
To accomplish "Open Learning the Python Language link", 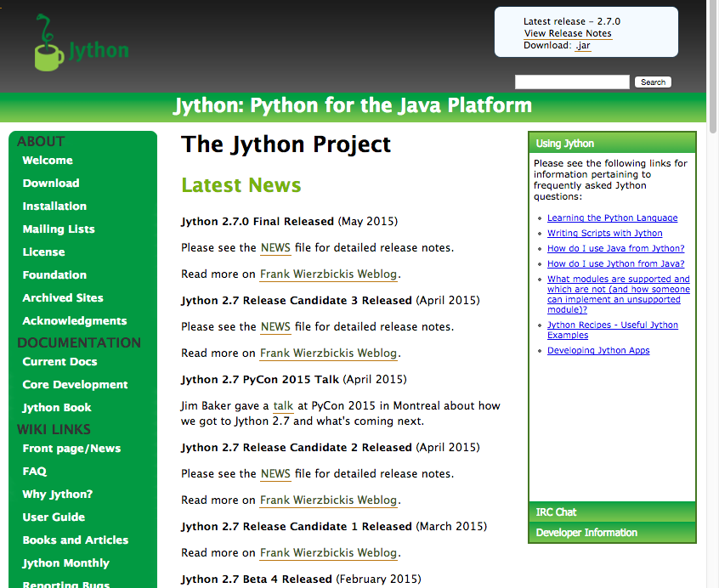I will tap(612, 218).
